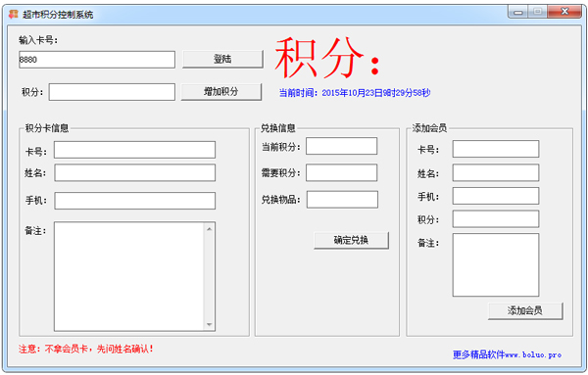
Task: Click 备注 text area in 积分卡信息 group
Action: (129, 276)
